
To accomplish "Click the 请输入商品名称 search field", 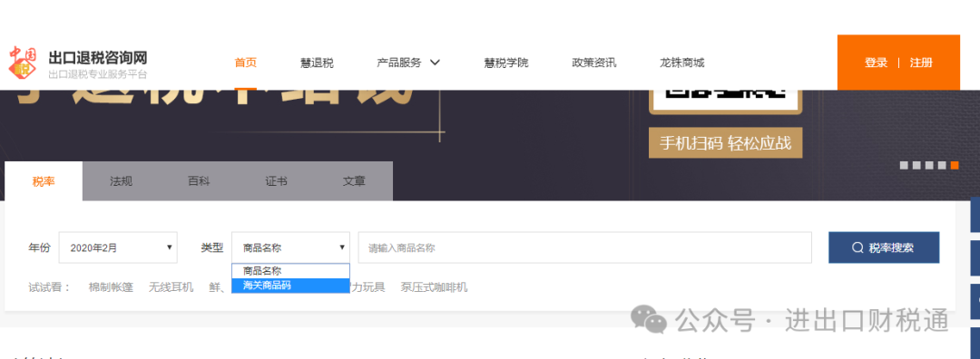I will pos(585,247).
